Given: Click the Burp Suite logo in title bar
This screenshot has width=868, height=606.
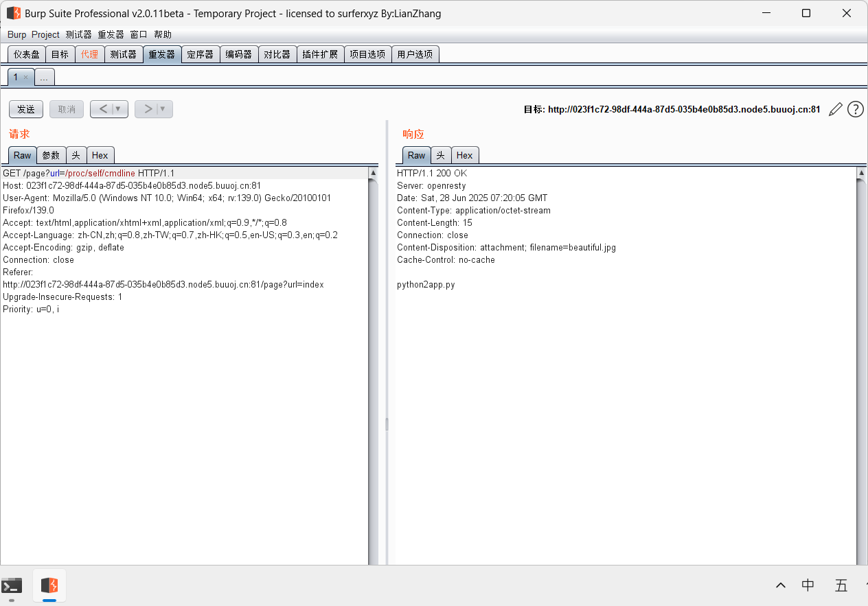Looking at the screenshot, I should pyautogui.click(x=13, y=13).
